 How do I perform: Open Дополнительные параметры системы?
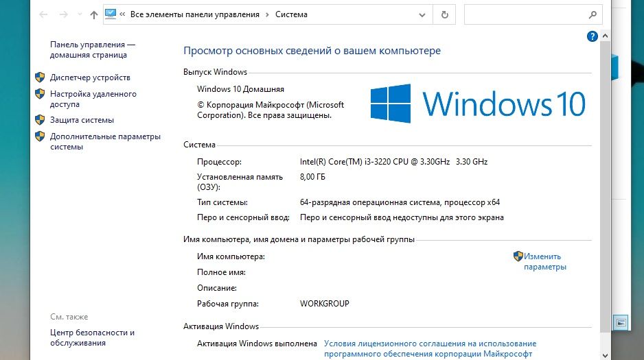pyautogui.click(x=105, y=141)
